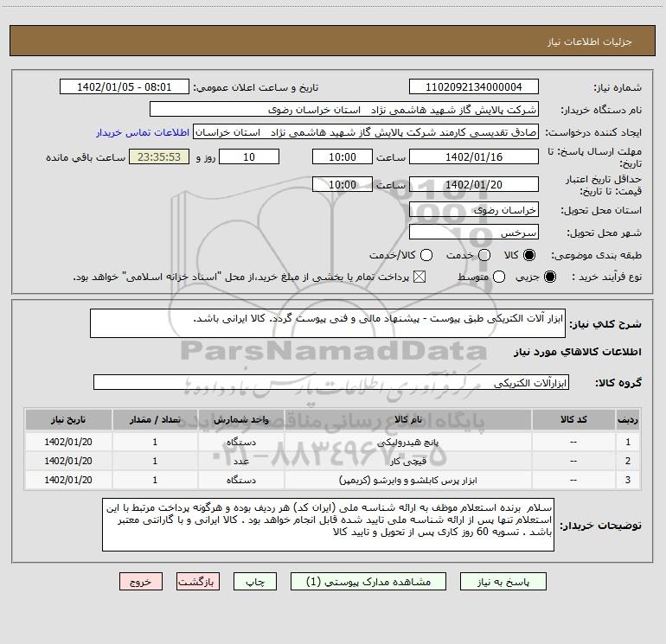Viewport: 666px width, 644px height.
Task: Click the price validity hour field 10:00
Action: click(343, 184)
